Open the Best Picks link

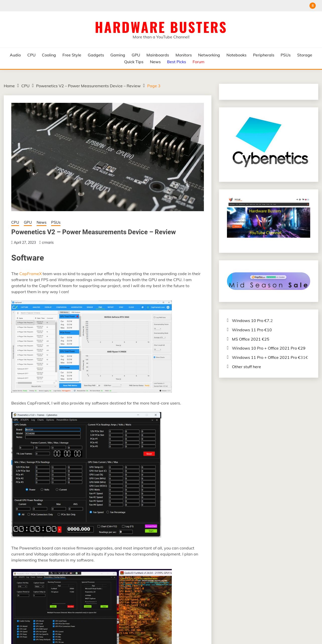point(177,62)
